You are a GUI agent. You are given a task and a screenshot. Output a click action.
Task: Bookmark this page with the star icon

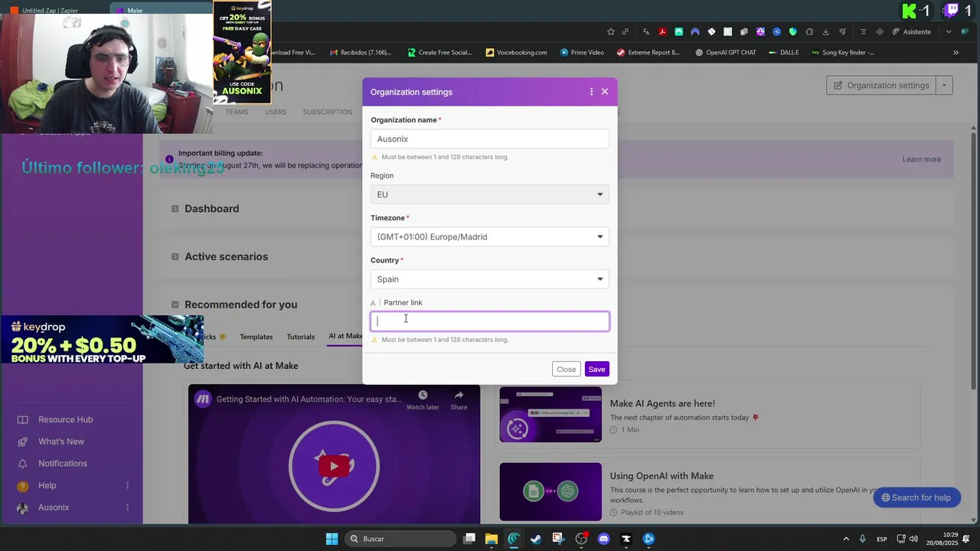(x=610, y=31)
